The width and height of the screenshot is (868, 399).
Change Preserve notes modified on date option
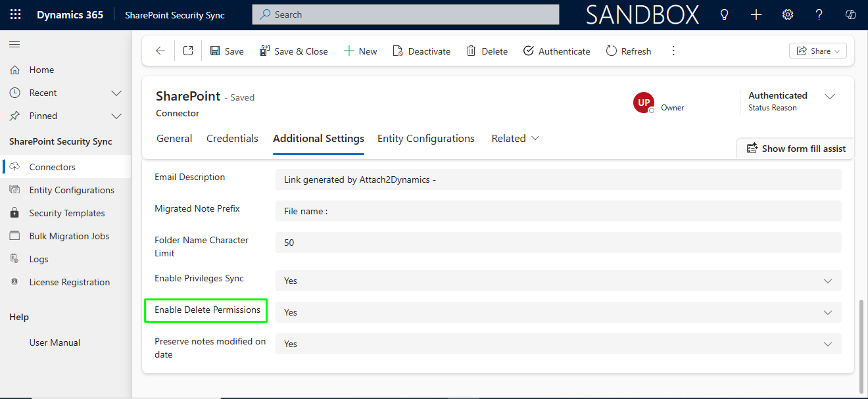point(558,344)
